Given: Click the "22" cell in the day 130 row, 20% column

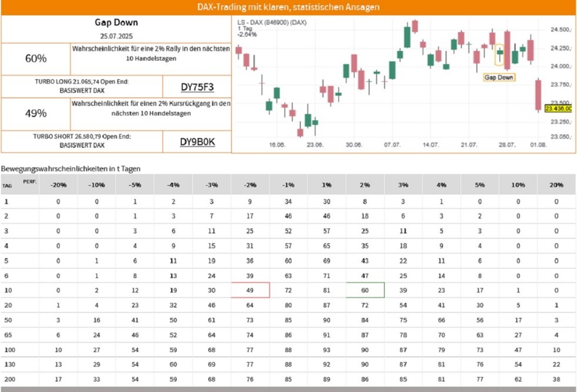Looking at the screenshot, I should click(556, 364).
